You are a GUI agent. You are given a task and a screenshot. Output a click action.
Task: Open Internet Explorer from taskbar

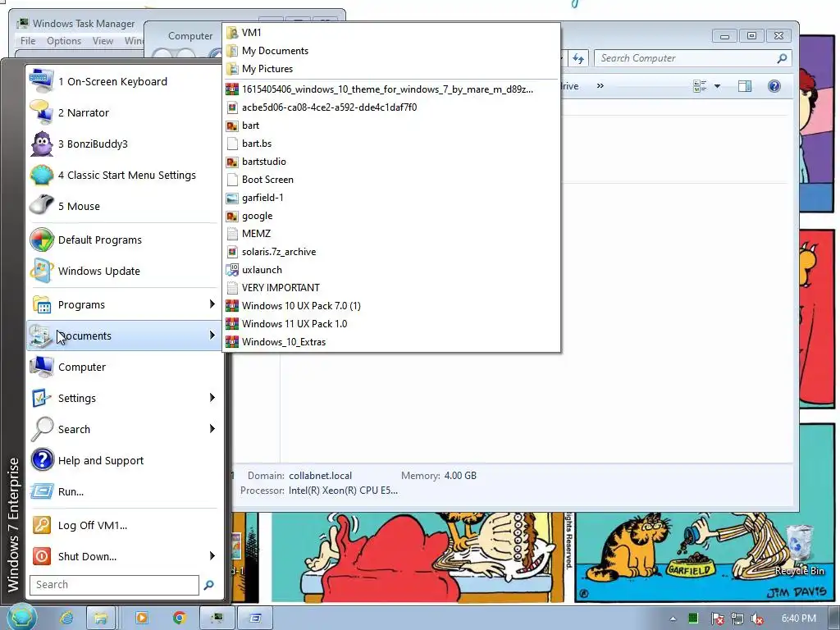(x=66, y=618)
